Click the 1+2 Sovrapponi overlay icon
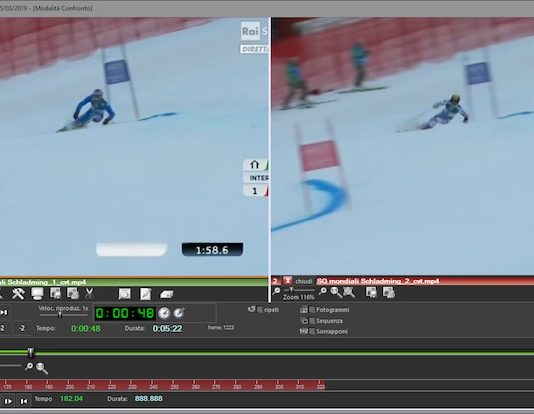534x414 pixels. click(x=303, y=331)
